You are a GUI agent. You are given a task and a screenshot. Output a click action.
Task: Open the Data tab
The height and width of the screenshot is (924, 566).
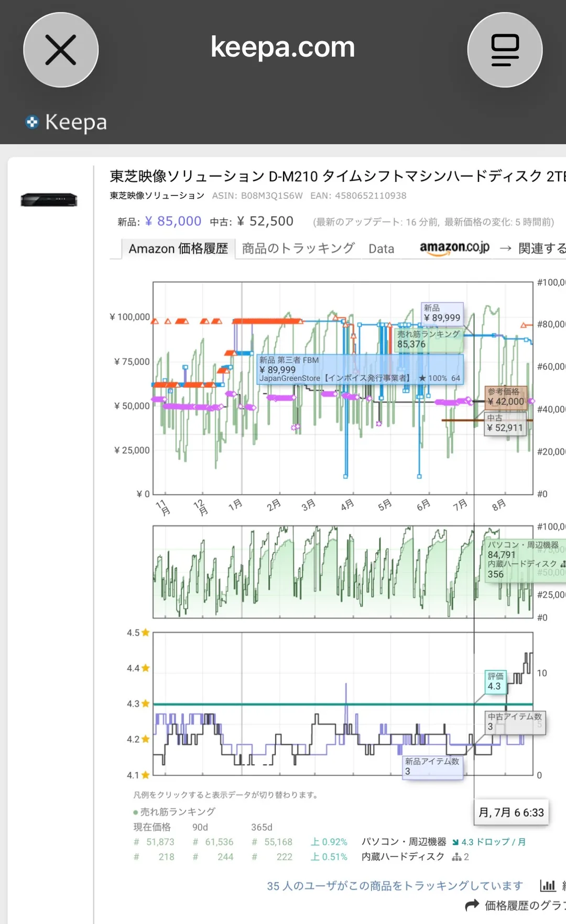381,249
